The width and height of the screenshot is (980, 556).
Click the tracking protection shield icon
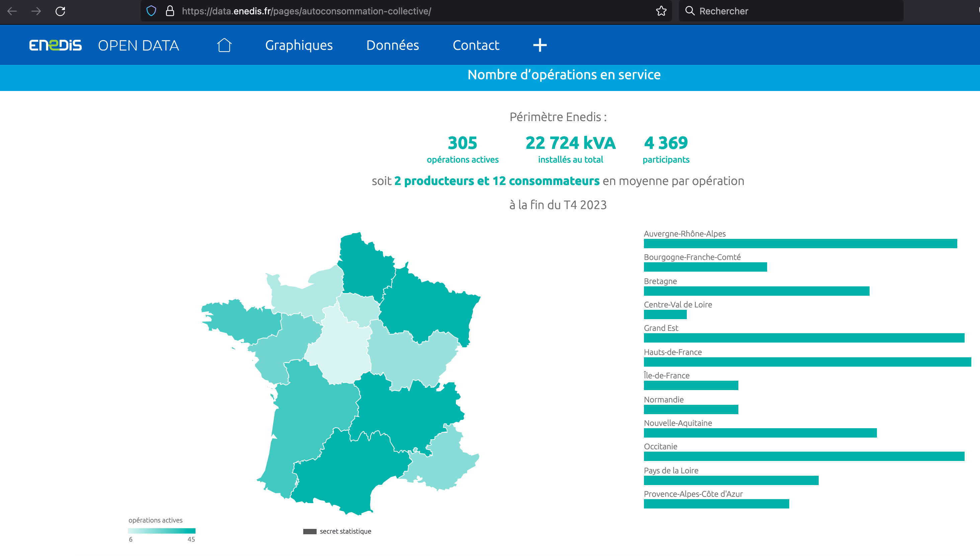tap(151, 11)
